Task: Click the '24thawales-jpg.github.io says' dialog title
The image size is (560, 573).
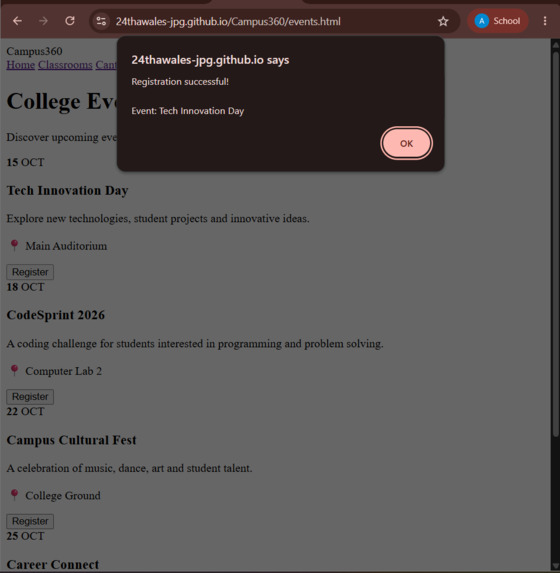Action: pyautogui.click(x=210, y=60)
